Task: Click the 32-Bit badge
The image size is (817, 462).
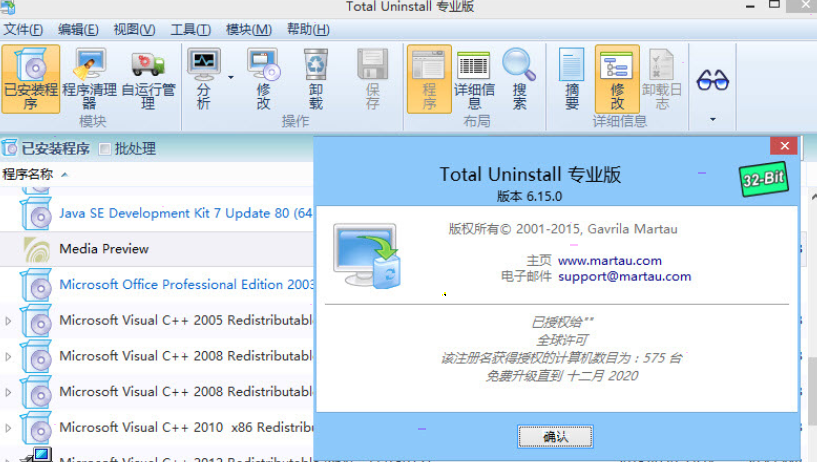Action: pos(763,179)
